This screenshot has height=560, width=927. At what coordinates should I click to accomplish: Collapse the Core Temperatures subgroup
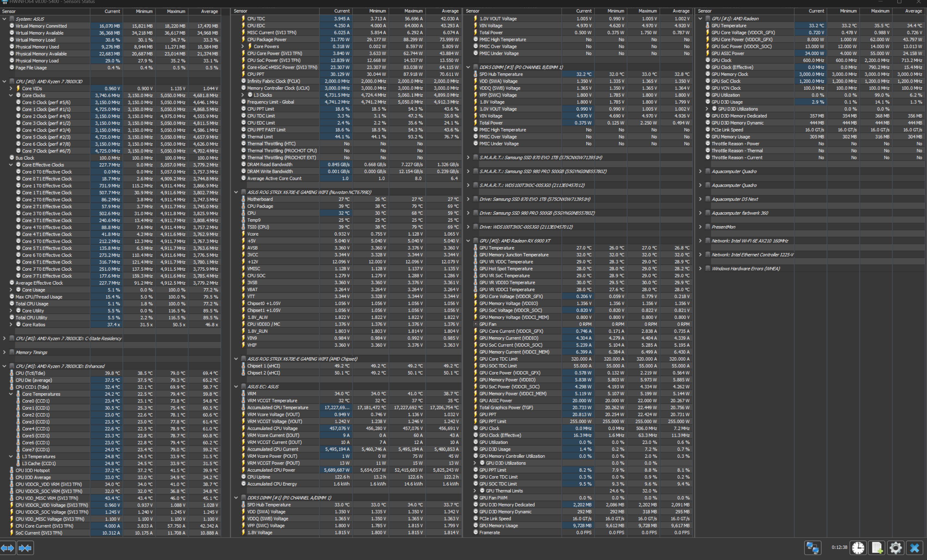click(11, 394)
